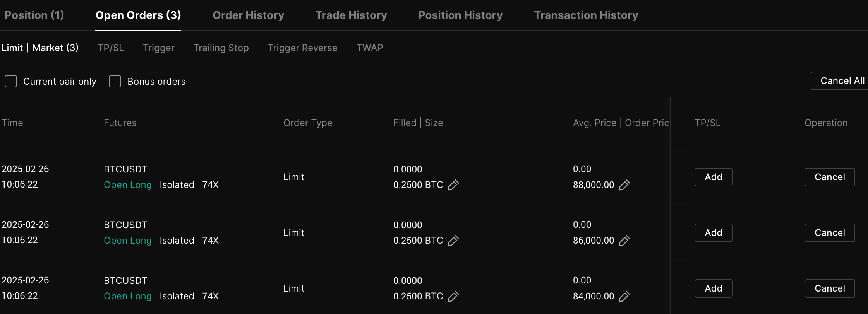
Task: Open the Trade History tab
Action: [x=351, y=15]
